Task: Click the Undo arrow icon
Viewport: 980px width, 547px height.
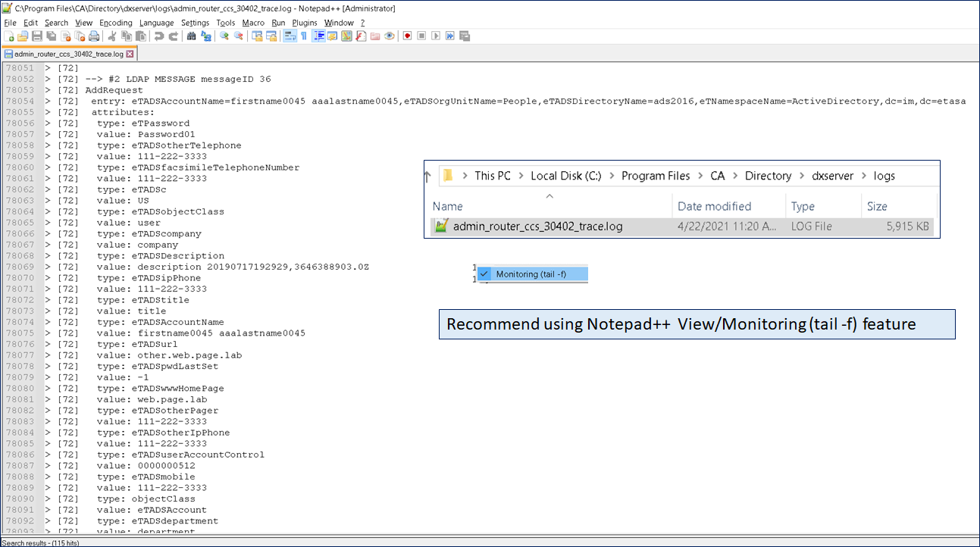Action: (159, 36)
